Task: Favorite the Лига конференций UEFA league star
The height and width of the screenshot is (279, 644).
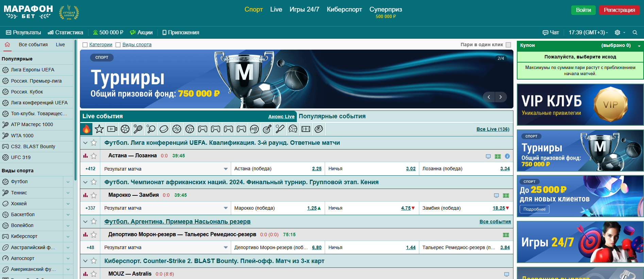Action: tap(94, 143)
